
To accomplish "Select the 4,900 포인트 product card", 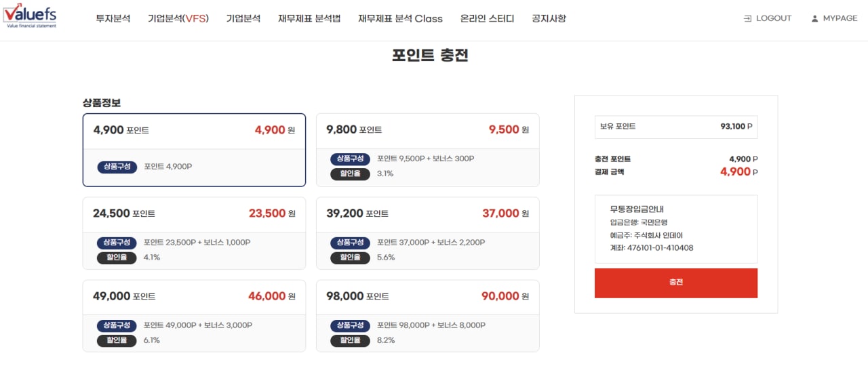I will [194, 150].
